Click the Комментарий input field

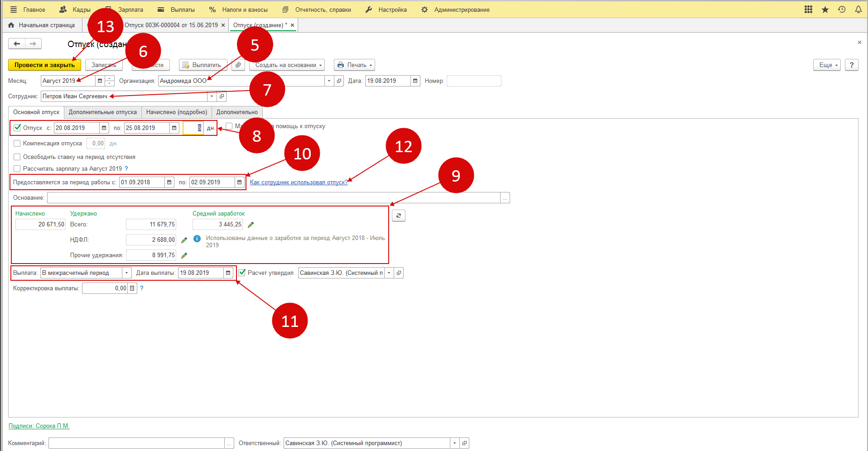pyautogui.click(x=136, y=443)
